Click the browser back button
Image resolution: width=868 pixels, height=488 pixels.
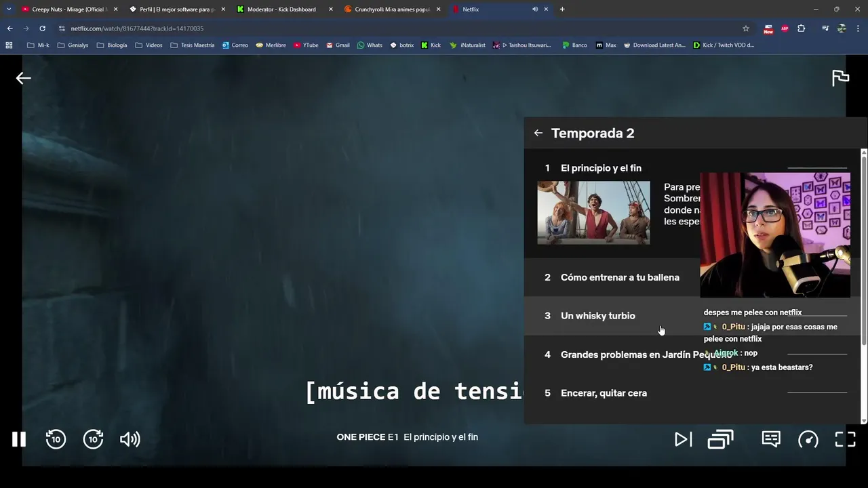(x=9, y=28)
